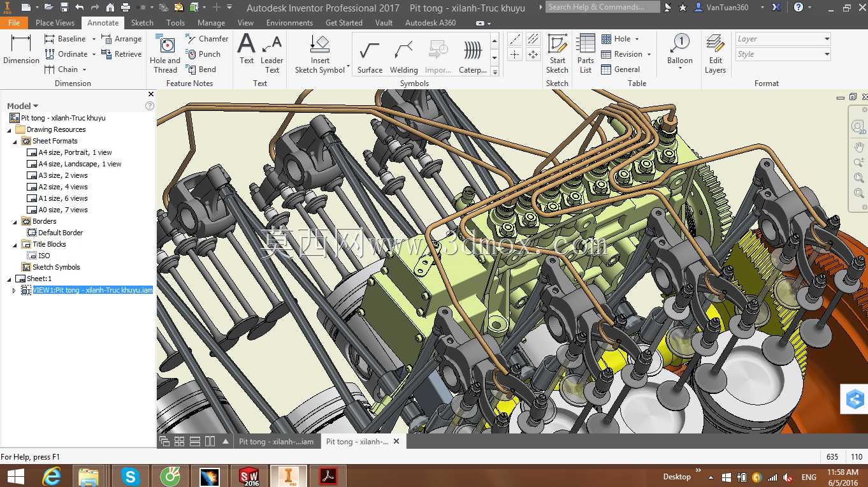This screenshot has width=868, height=487.
Task: Click the Search Help & Commands field
Action: pyautogui.click(x=602, y=7)
